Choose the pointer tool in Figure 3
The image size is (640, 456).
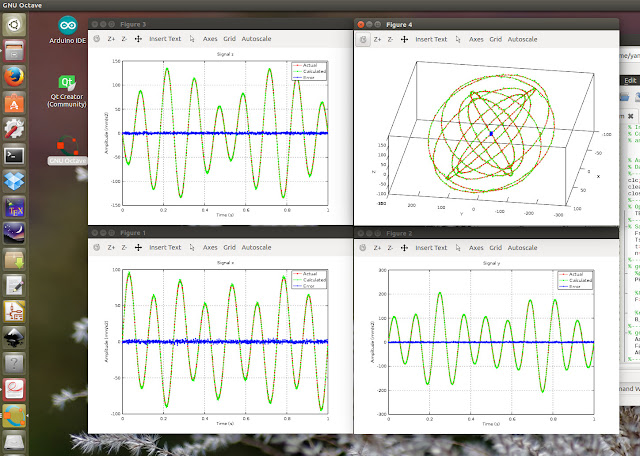coord(192,39)
